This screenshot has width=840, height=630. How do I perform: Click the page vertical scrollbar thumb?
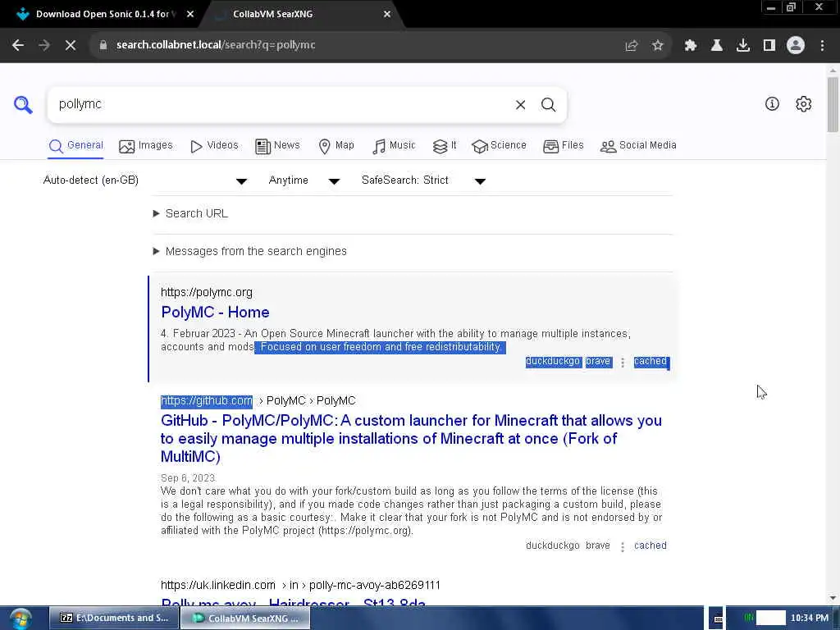pos(833,104)
